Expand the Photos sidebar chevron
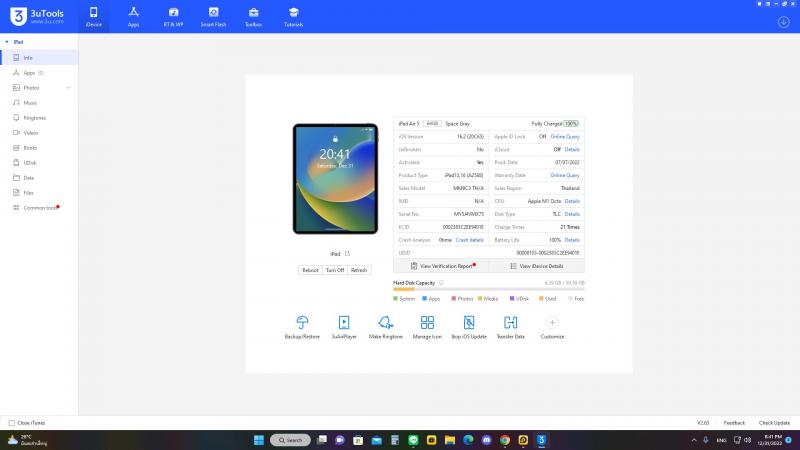Screen dimensions: 800x450 68,88
